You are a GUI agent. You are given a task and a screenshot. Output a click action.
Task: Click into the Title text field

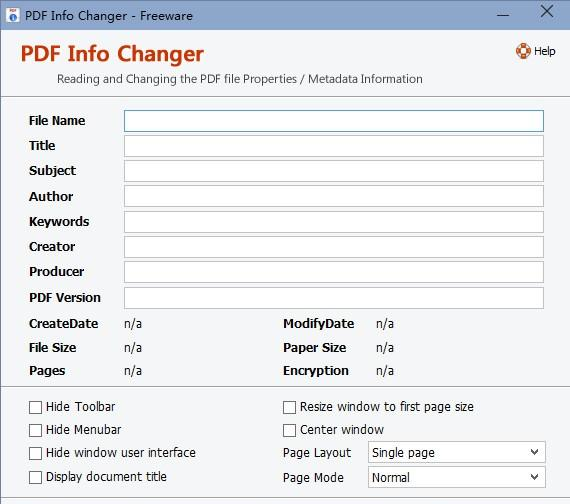coord(334,146)
